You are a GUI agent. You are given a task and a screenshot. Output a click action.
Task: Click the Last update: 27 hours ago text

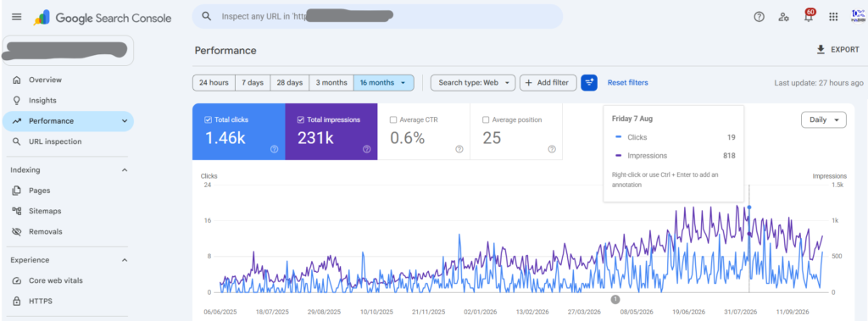tap(819, 82)
